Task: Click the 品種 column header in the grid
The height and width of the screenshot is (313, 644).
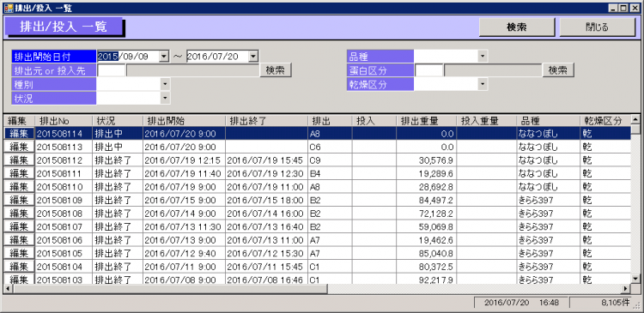Action: point(549,121)
